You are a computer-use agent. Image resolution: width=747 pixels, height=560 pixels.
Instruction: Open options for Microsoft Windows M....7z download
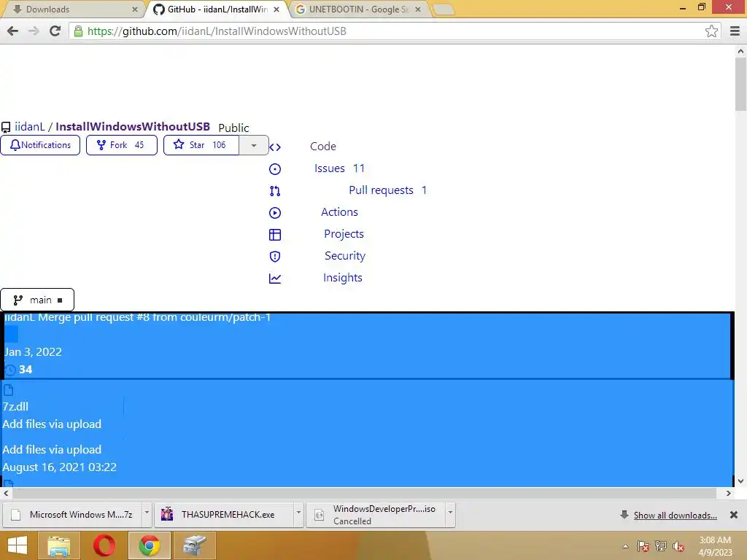[x=147, y=515]
